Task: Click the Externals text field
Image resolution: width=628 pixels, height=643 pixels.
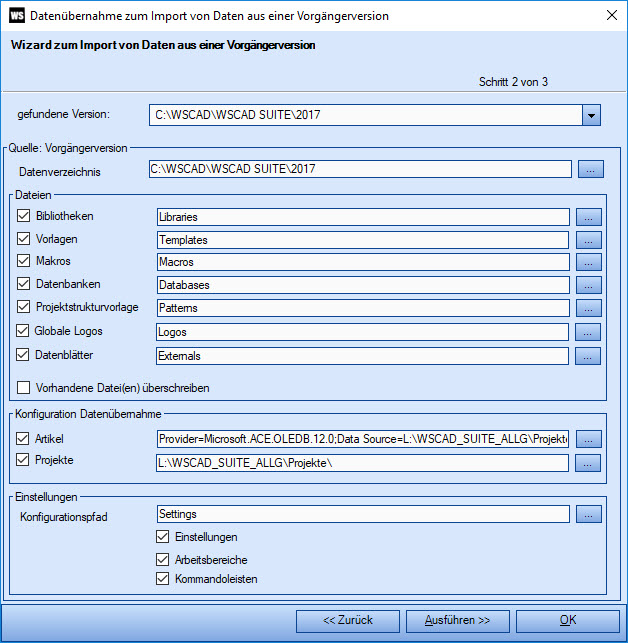Action: 362,356
